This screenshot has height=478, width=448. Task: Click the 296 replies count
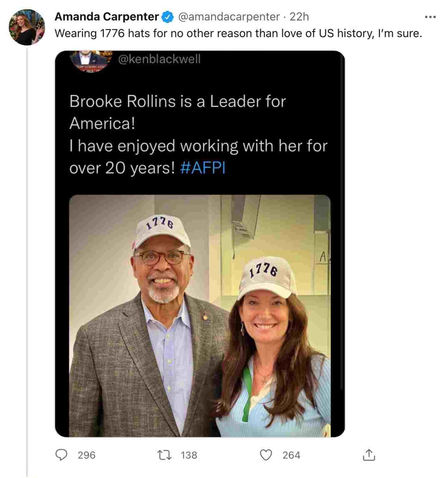coord(86,455)
